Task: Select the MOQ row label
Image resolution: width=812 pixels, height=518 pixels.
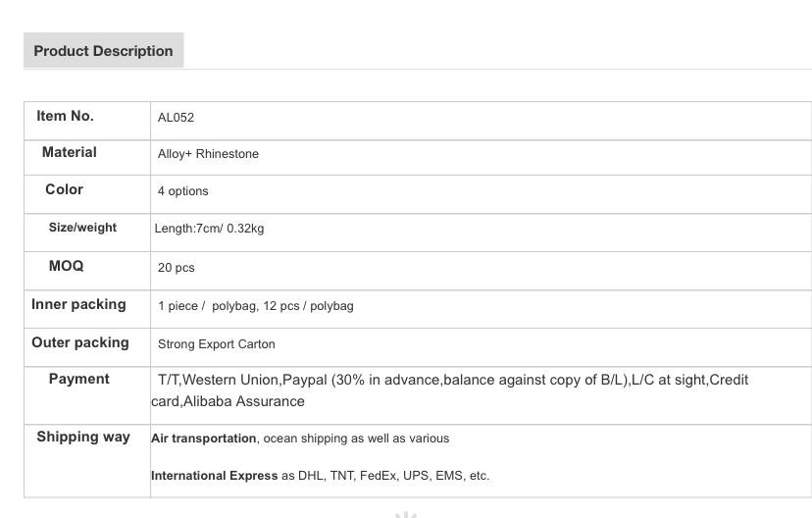Action: (x=66, y=267)
